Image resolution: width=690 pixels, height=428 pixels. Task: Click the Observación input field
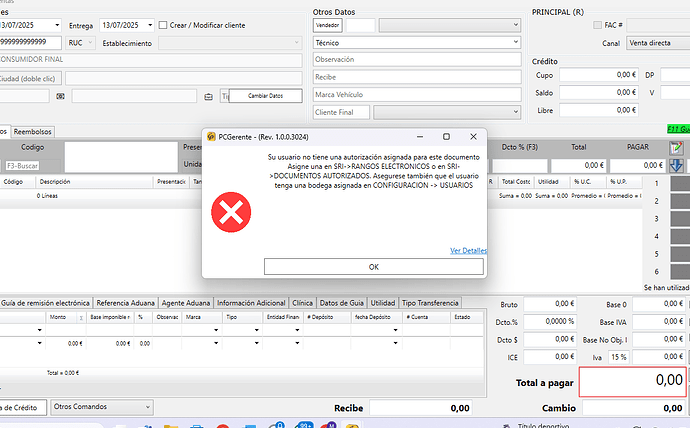click(417, 59)
